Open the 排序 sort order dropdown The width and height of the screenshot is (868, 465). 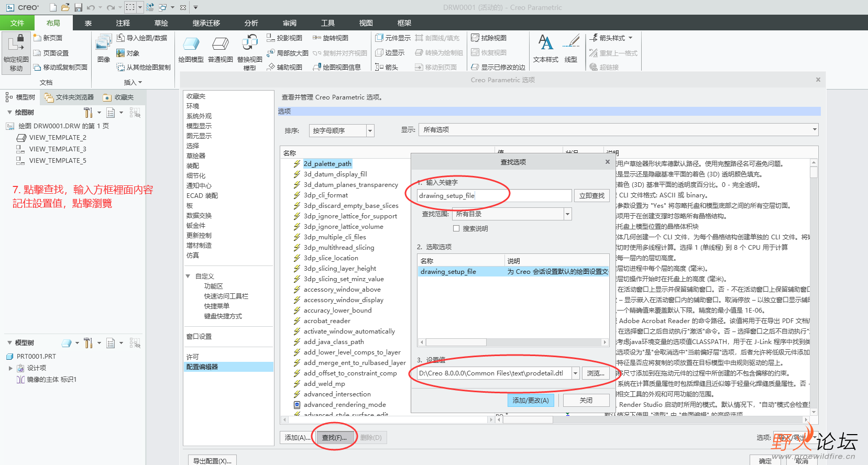point(370,130)
